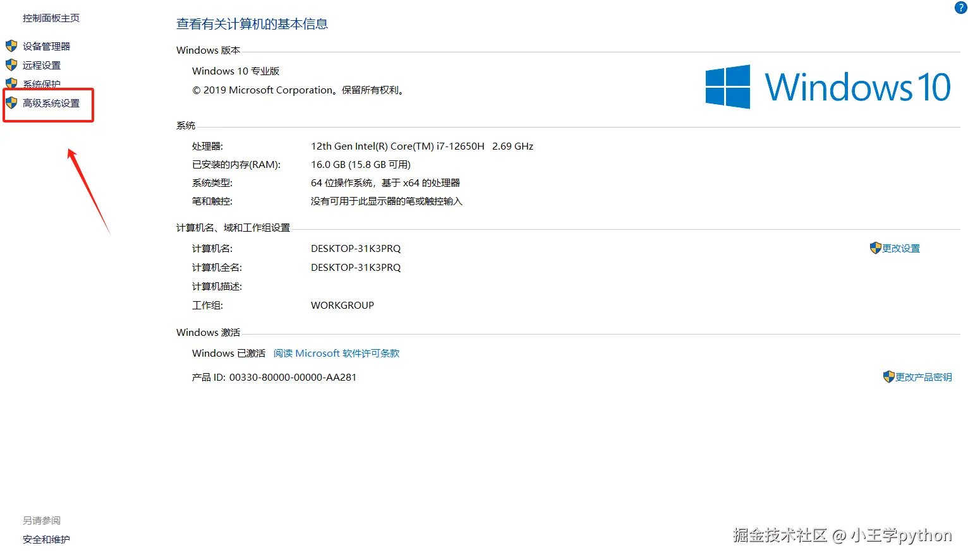The width and height of the screenshot is (968, 560).
Task: Click the shield icon beside 远程设置
Action: point(11,65)
